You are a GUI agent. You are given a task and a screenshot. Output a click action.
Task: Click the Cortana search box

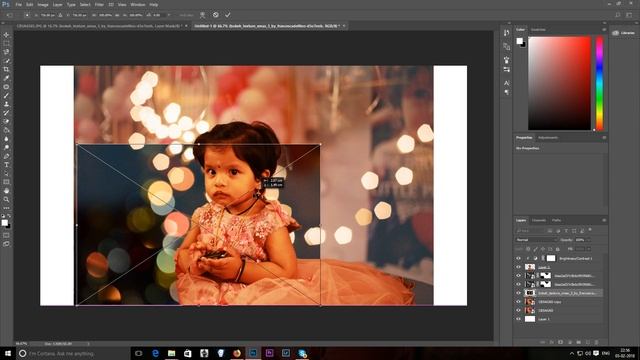72,353
